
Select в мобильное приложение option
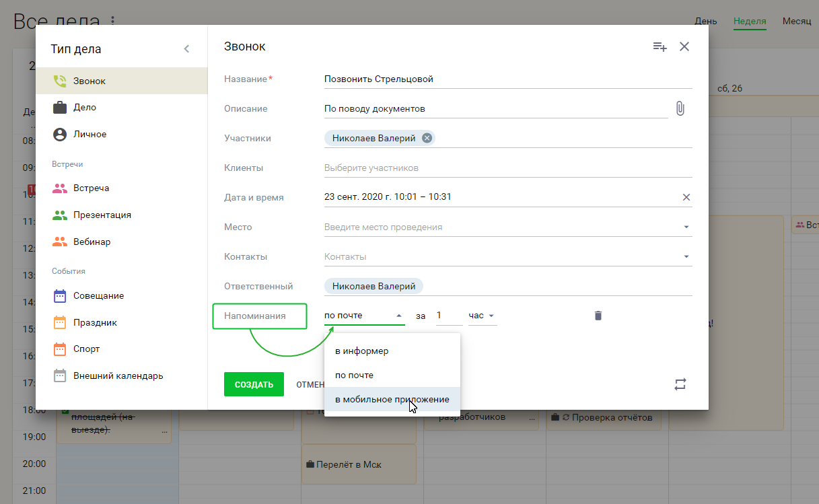coord(392,400)
